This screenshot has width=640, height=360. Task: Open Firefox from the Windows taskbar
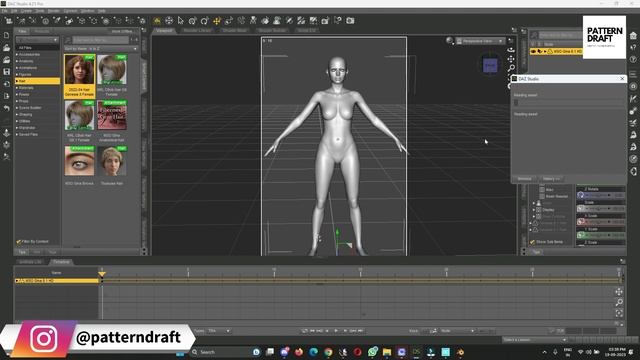pos(299,352)
